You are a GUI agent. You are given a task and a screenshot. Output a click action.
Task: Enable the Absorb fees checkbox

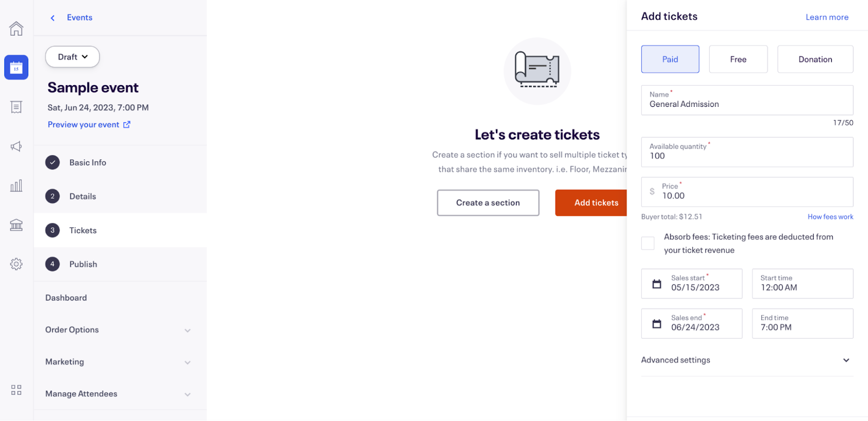point(648,243)
